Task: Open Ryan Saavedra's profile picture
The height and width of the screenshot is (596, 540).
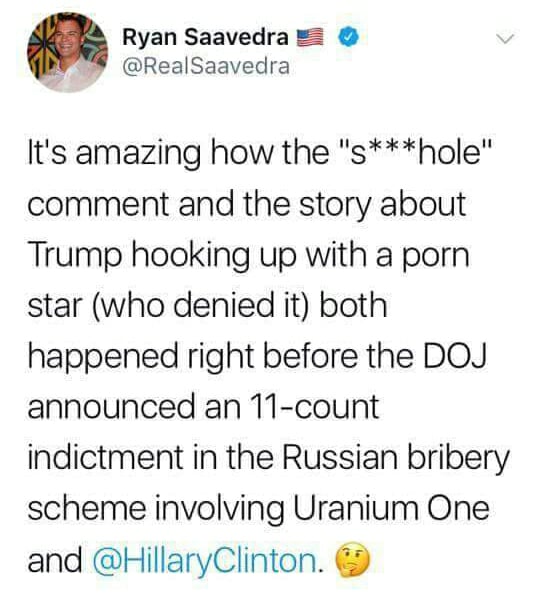Action: coord(68,52)
